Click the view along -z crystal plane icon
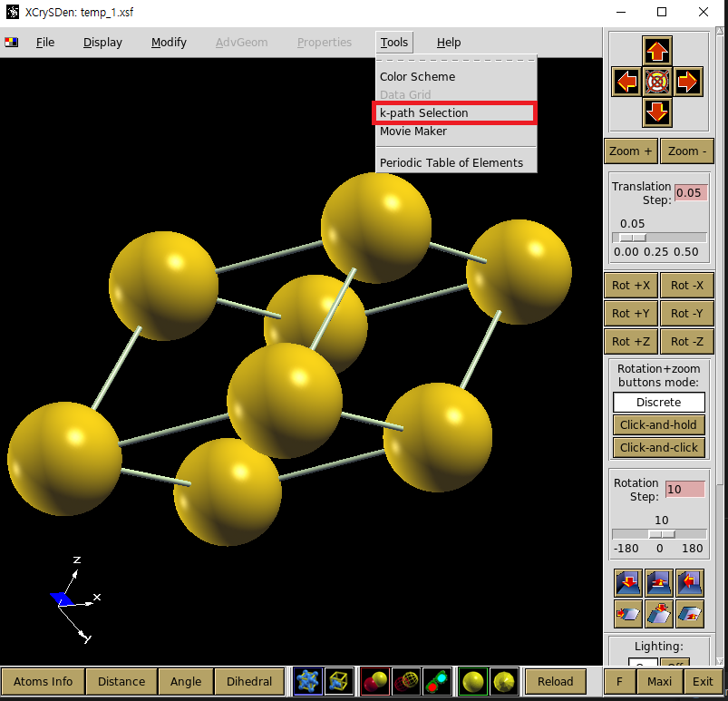This screenshot has width=728, height=701. click(x=626, y=582)
